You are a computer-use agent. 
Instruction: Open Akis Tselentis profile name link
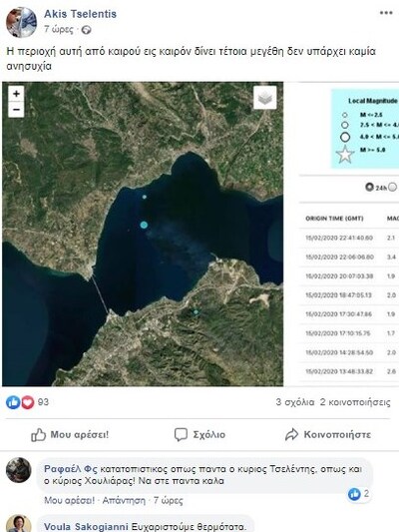coord(81,14)
